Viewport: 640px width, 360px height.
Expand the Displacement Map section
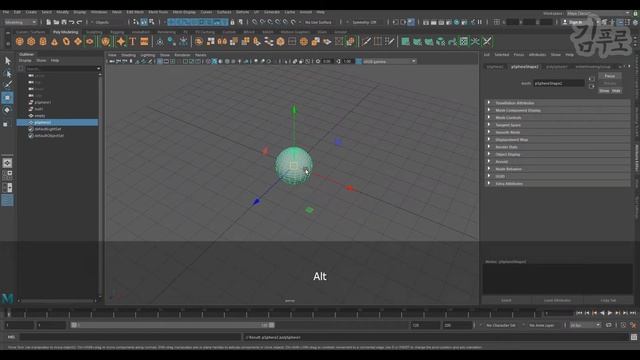pyautogui.click(x=558, y=140)
